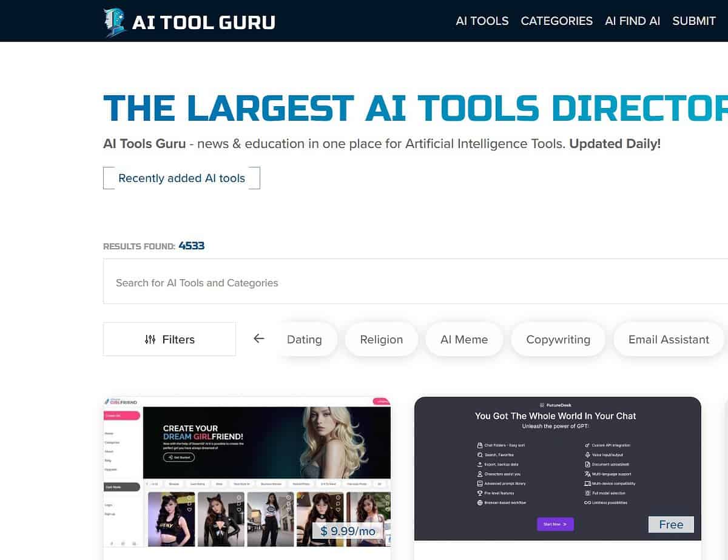Expand the Filters panel
This screenshot has height=560, width=728.
(169, 339)
